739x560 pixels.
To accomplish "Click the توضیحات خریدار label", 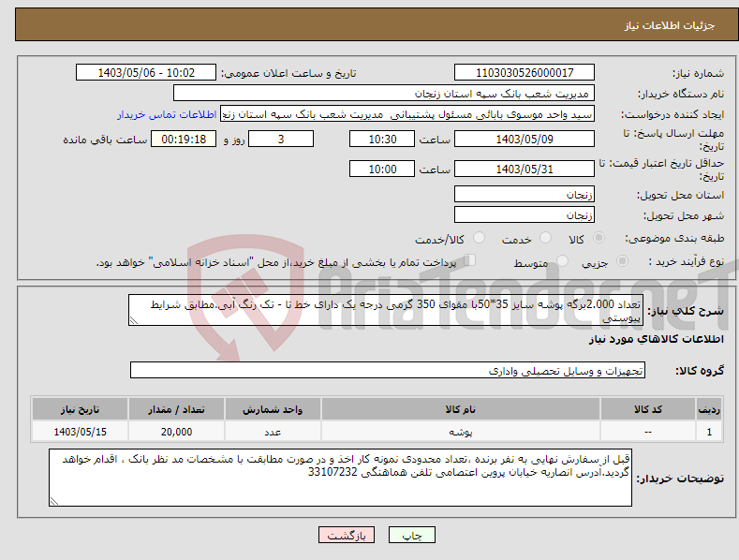I will 680,479.
